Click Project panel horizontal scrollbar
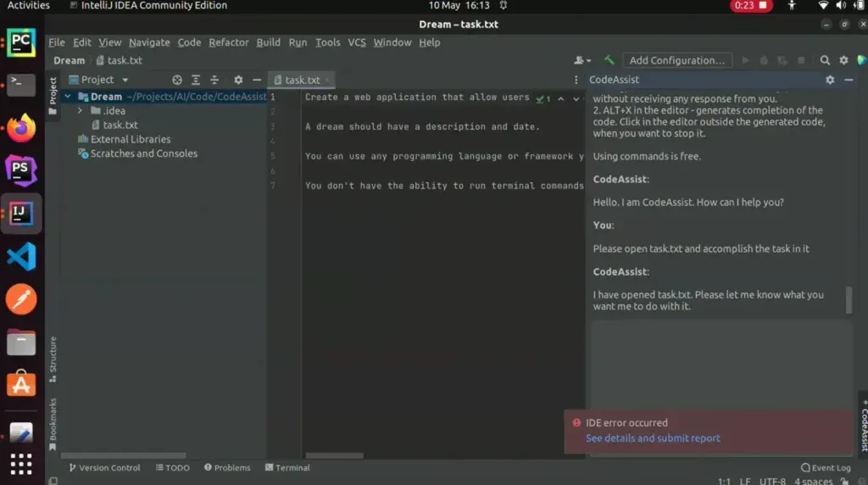The image size is (868, 485). click(x=123, y=455)
